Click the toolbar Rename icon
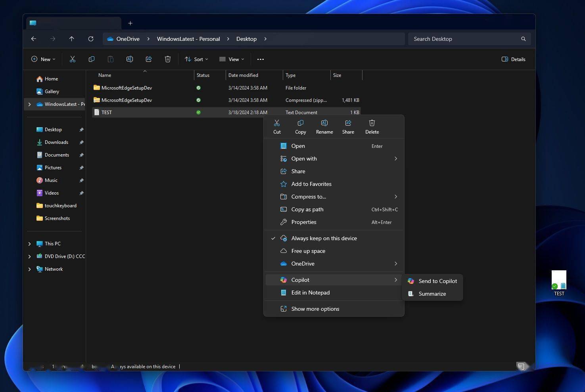The width and height of the screenshot is (585, 392). pos(130,59)
